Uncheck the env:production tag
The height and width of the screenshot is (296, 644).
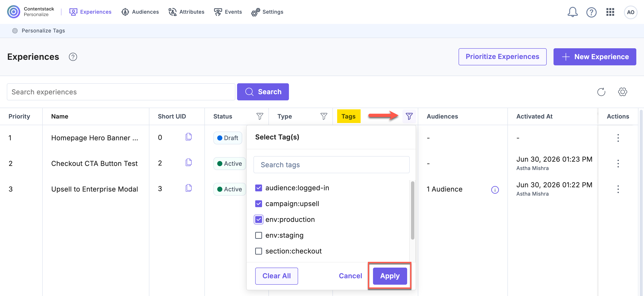point(258,219)
